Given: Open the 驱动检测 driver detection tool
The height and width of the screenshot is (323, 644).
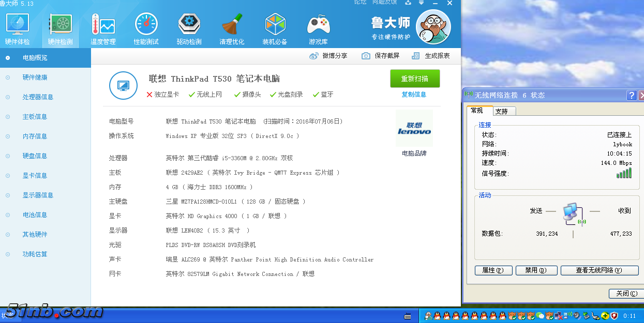Looking at the screenshot, I should pos(189,28).
